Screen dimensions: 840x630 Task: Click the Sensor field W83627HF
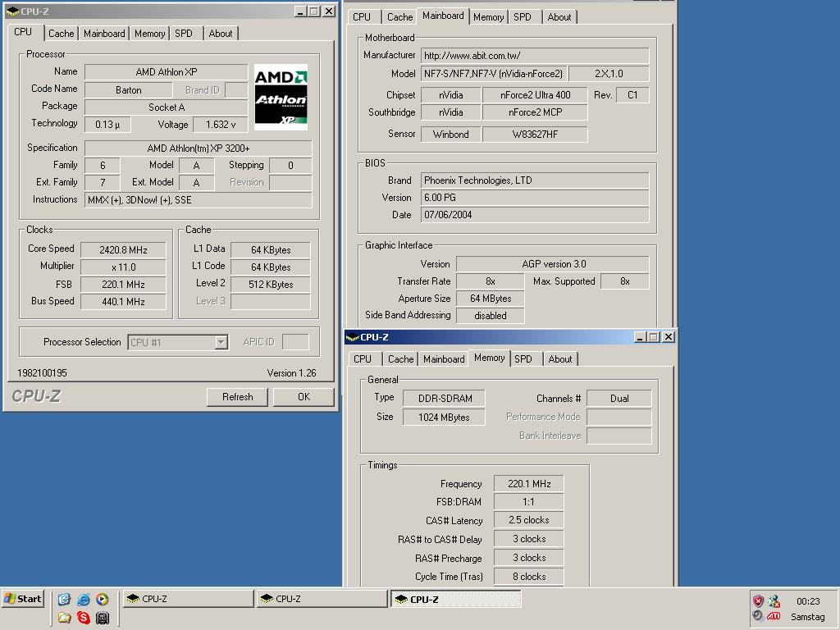click(535, 135)
